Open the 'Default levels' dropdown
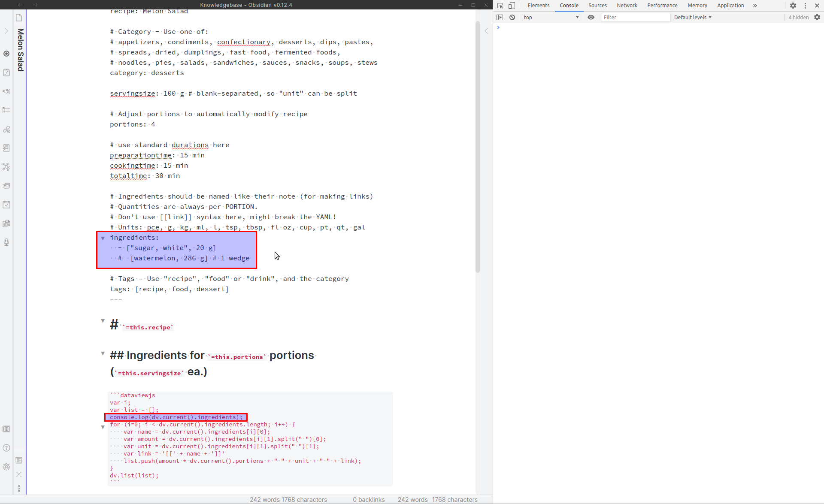This screenshot has height=504, width=824. point(692,17)
